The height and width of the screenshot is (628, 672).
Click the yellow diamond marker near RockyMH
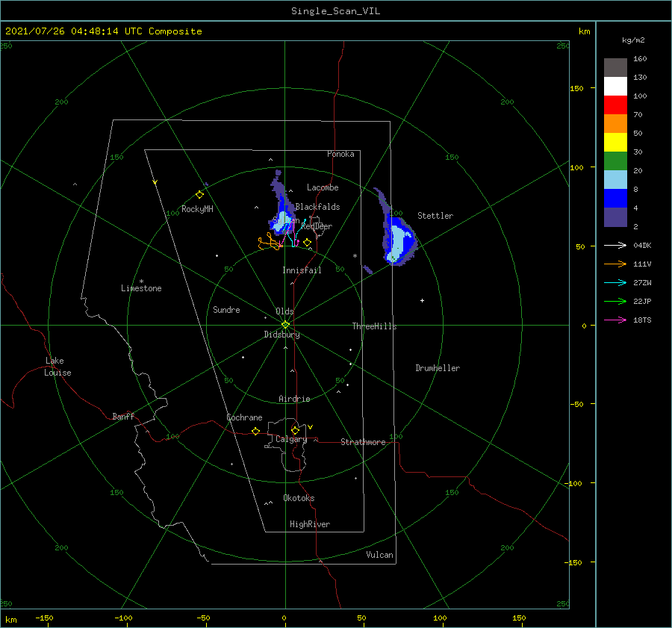(199, 195)
